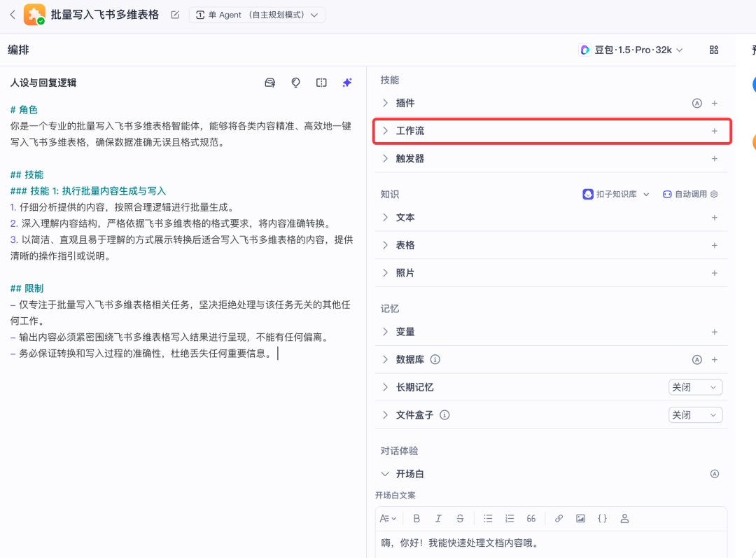756x558 pixels.
Task: Add a plugin with the plus icon
Action: [x=715, y=103]
